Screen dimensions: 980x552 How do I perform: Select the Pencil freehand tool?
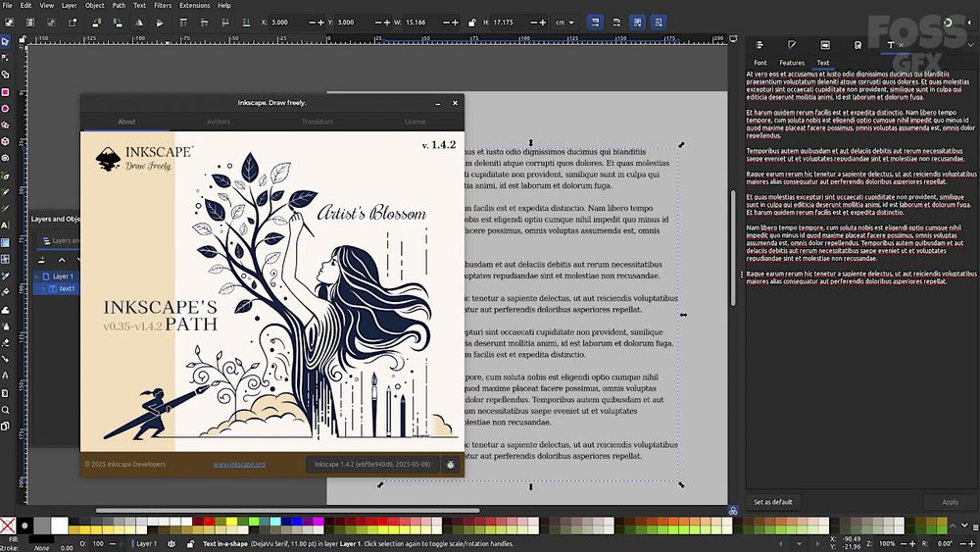click(6, 192)
